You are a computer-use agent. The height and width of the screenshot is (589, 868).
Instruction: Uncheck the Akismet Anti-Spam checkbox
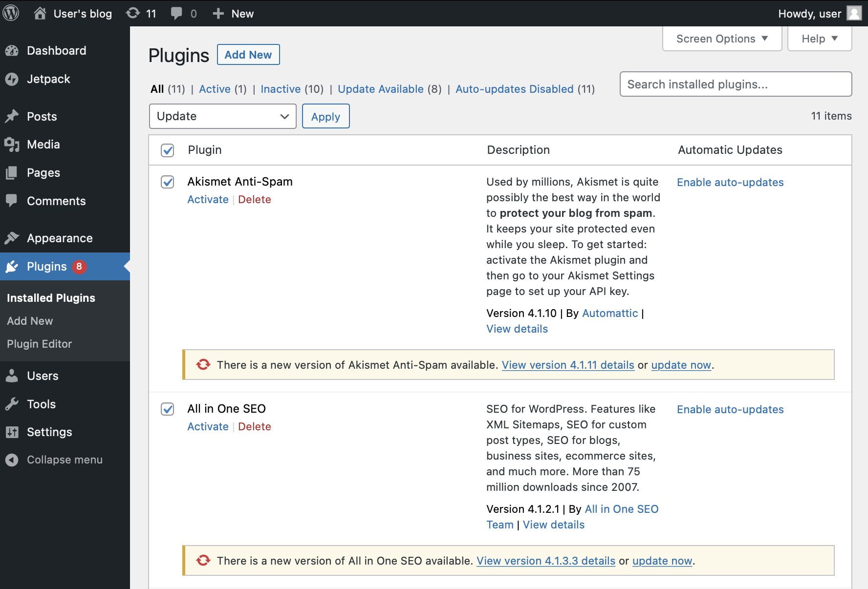point(167,182)
